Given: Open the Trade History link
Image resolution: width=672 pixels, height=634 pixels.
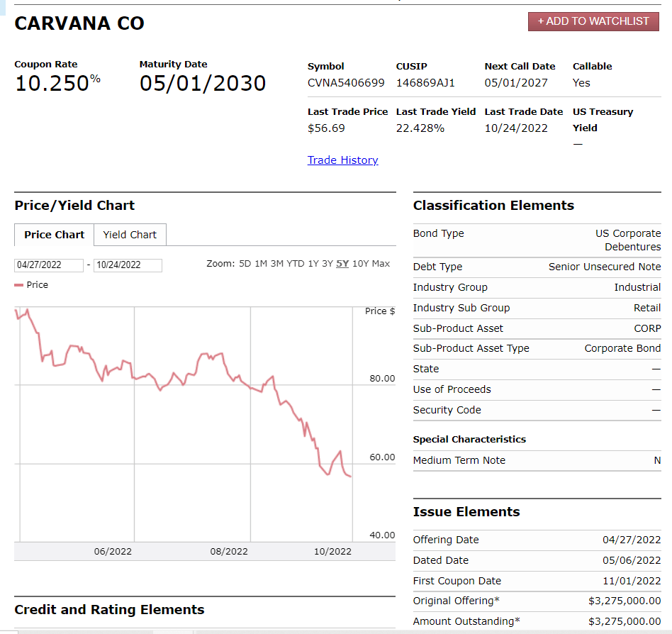Looking at the screenshot, I should (x=342, y=160).
